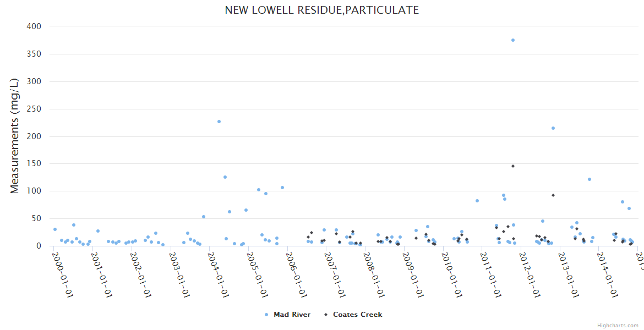Image resolution: width=644 pixels, height=330 pixels.
Task: Click the Measurements (mg/L) y-axis title
Action: click(x=15, y=136)
